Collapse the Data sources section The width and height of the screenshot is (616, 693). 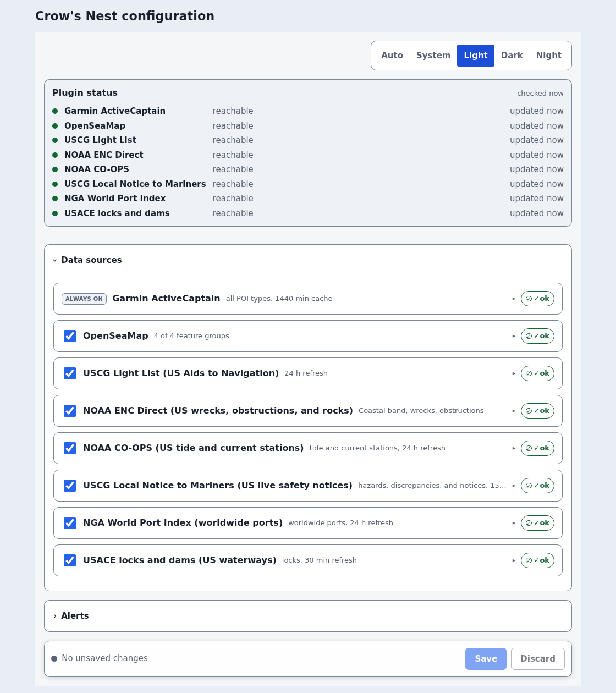click(x=308, y=260)
